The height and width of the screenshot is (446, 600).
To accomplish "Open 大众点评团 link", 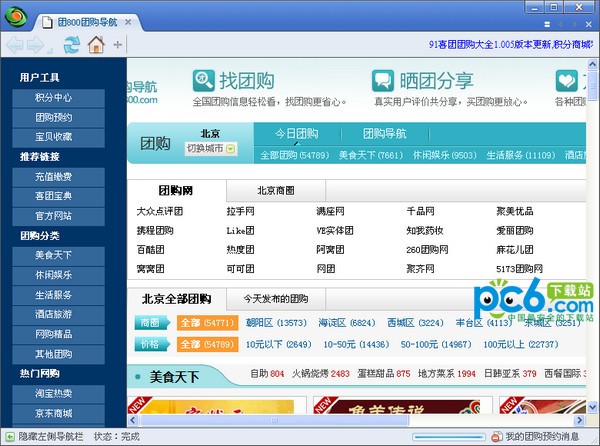I will coord(160,211).
